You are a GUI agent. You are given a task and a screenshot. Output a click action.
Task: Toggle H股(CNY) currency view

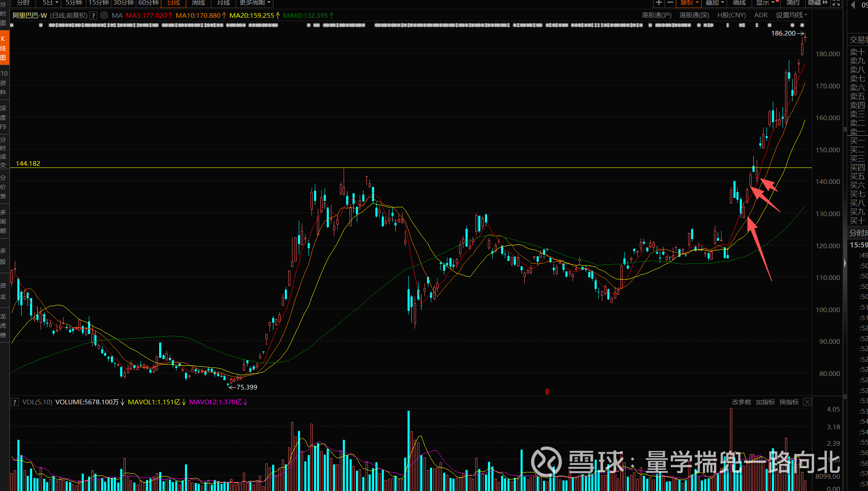coord(731,15)
